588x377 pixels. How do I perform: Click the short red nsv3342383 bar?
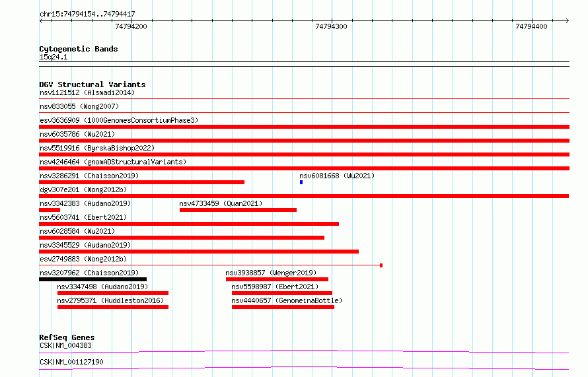(x=50, y=210)
